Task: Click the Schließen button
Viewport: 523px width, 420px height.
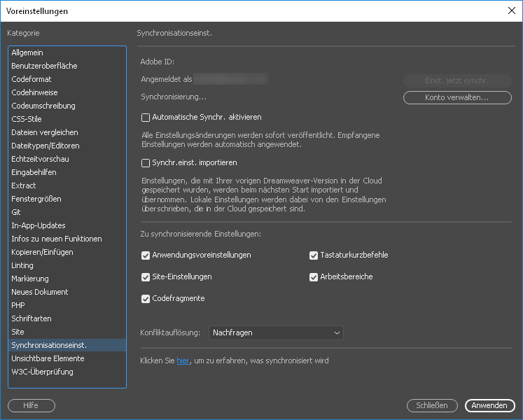Action: tap(432, 406)
